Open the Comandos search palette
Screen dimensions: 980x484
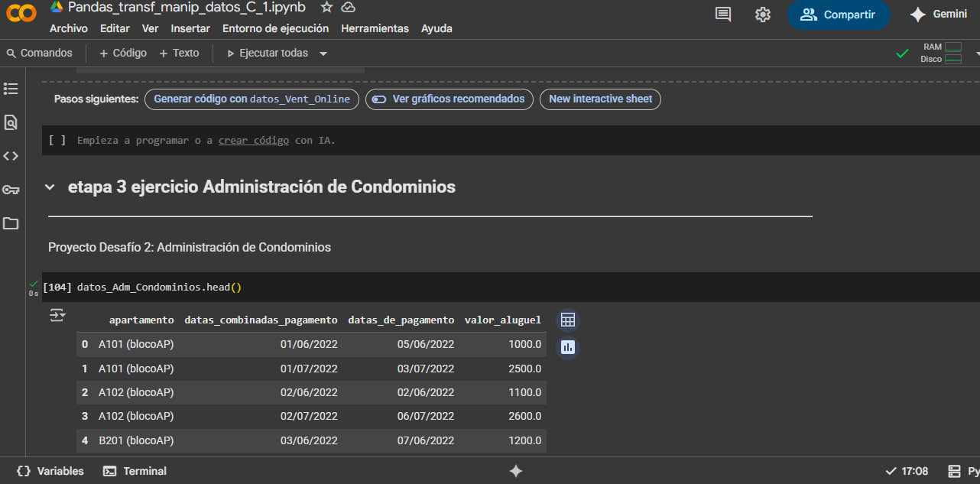39,53
